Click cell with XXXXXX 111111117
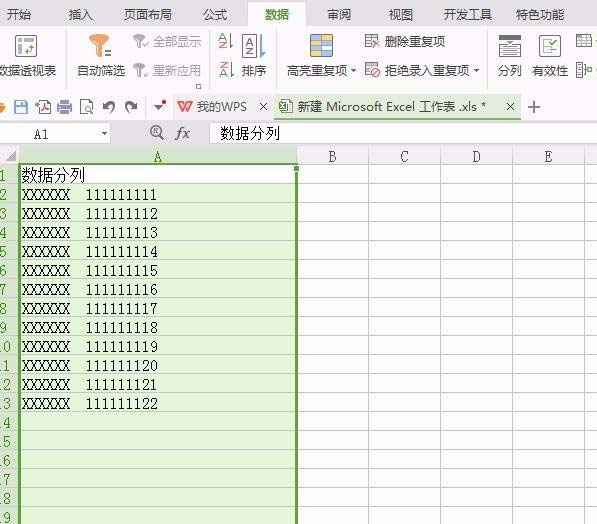 click(x=158, y=308)
